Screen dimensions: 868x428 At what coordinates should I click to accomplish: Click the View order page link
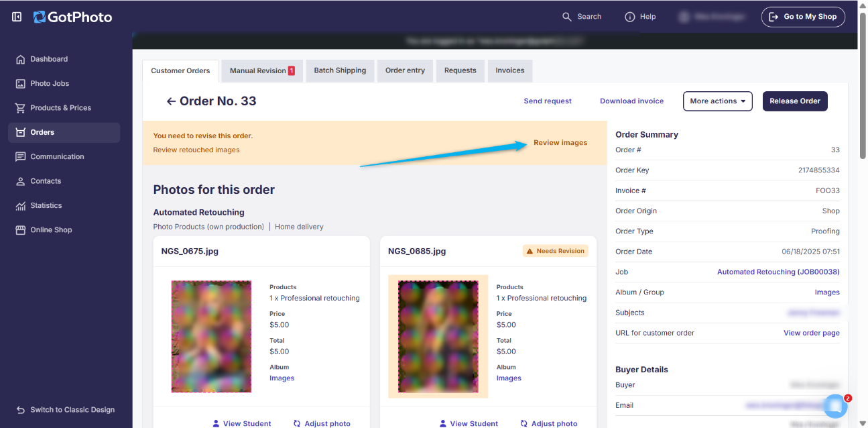click(x=812, y=333)
